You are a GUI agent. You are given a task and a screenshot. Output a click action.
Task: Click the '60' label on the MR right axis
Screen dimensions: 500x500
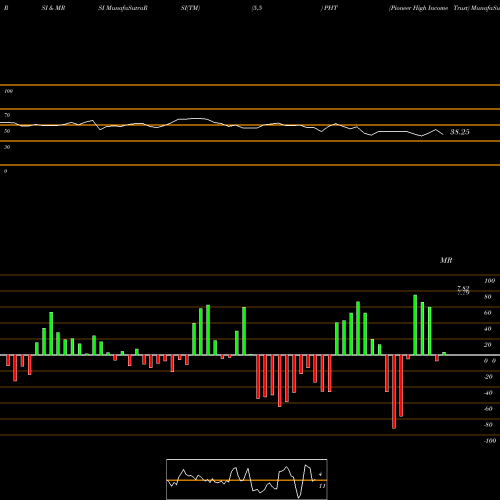tap(488, 313)
